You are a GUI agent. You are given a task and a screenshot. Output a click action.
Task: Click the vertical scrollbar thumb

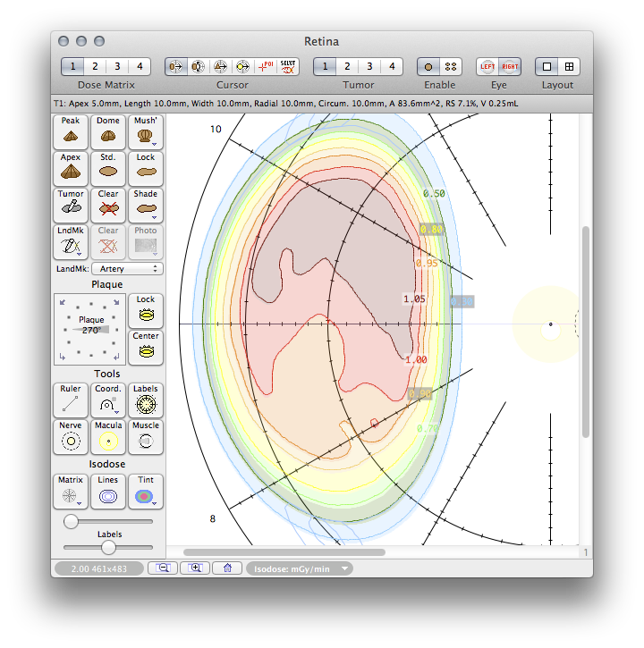585,332
